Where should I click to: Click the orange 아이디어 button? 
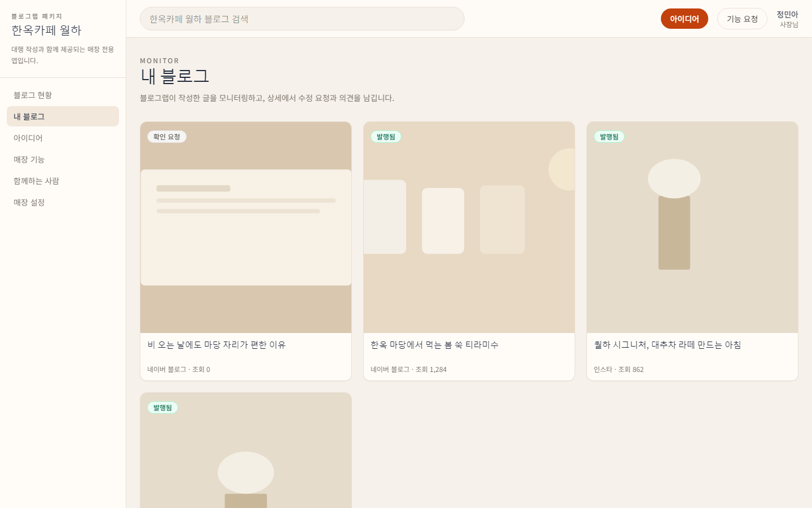click(685, 19)
